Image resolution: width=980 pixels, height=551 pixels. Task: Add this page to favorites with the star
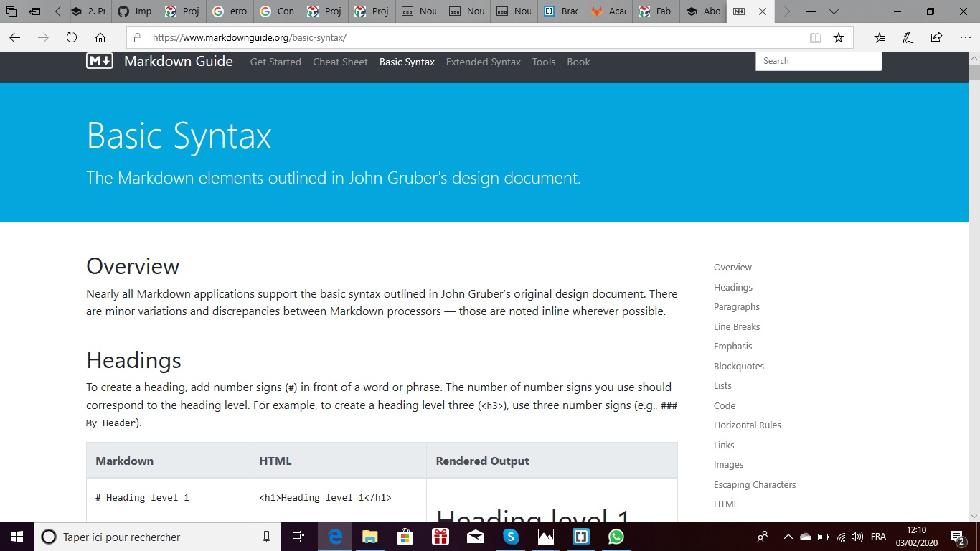click(x=839, y=38)
